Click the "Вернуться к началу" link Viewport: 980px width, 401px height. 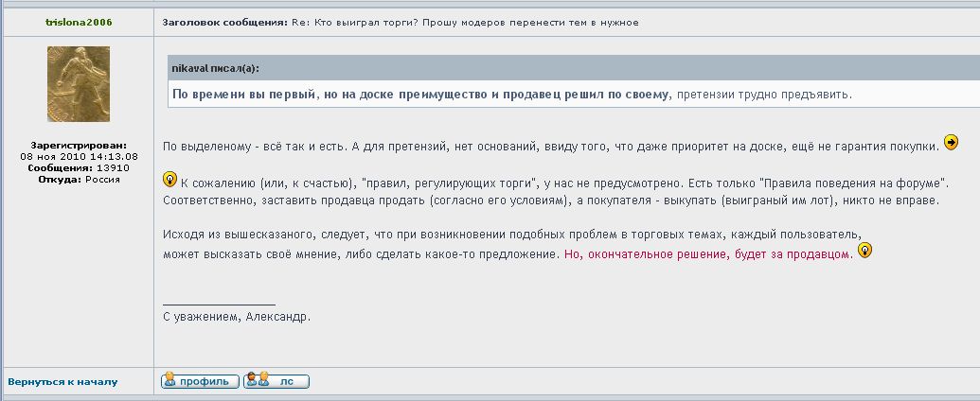click(x=62, y=382)
